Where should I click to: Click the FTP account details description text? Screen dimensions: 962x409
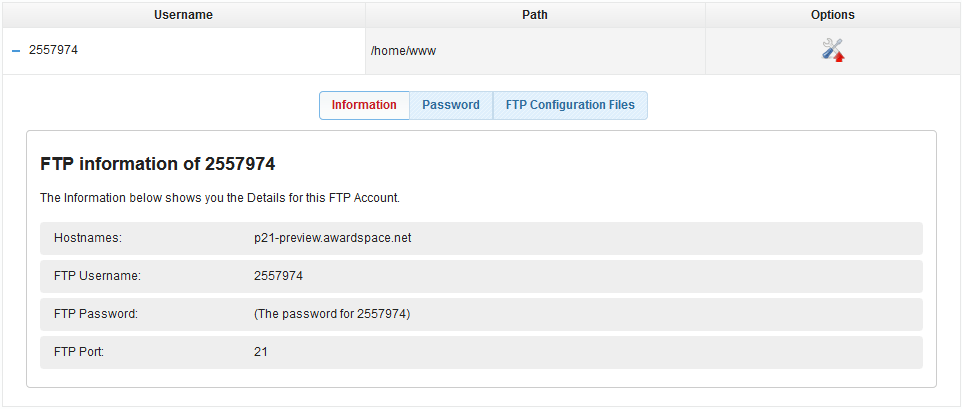coord(219,198)
